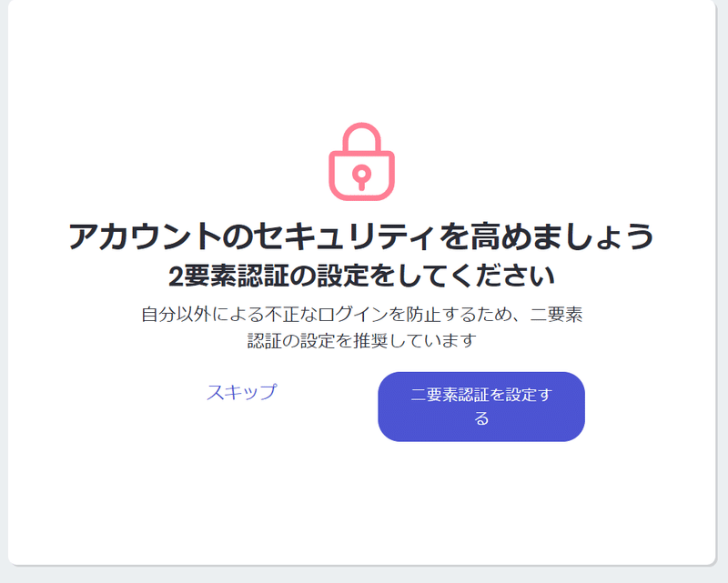728x583 pixels.
Task: Skip two-factor setup via スキップ link
Action: tap(241, 392)
